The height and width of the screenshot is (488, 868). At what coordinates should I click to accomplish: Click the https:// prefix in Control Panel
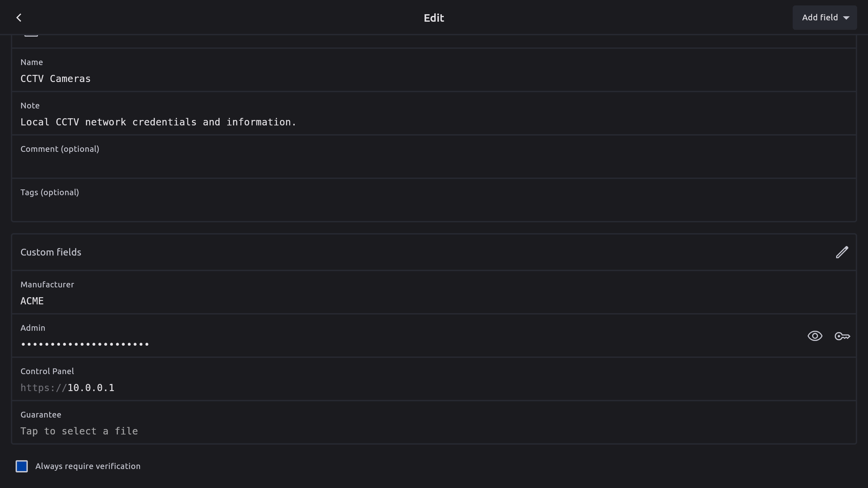click(43, 388)
